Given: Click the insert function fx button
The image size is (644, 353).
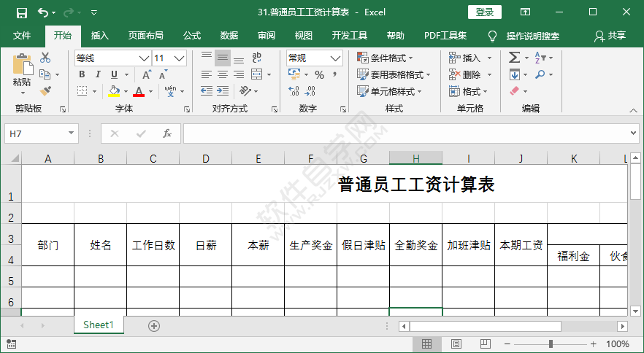Looking at the screenshot, I should point(167,133).
